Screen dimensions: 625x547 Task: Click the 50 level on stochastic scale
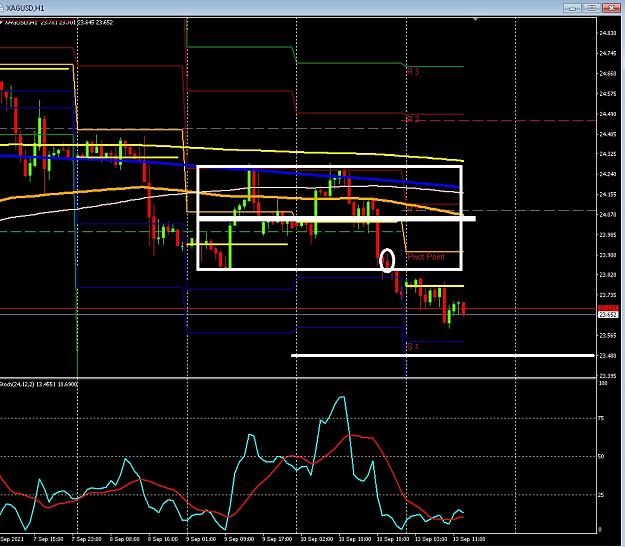coord(602,456)
